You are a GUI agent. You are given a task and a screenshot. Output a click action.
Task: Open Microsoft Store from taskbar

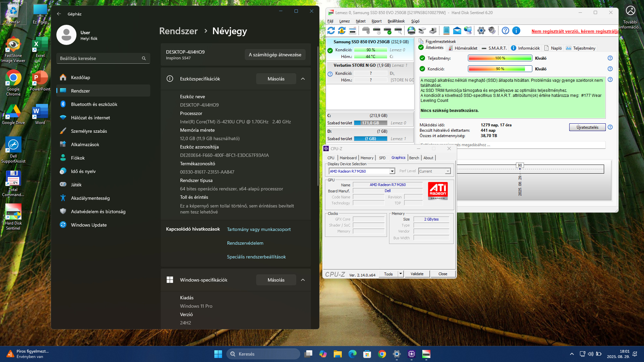click(x=367, y=354)
